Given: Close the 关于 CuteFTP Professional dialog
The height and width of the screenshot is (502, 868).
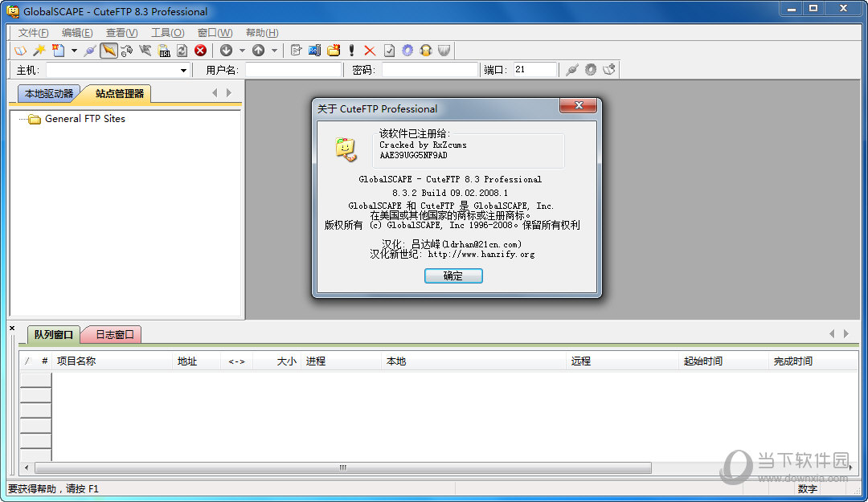Looking at the screenshot, I should click(x=579, y=105).
